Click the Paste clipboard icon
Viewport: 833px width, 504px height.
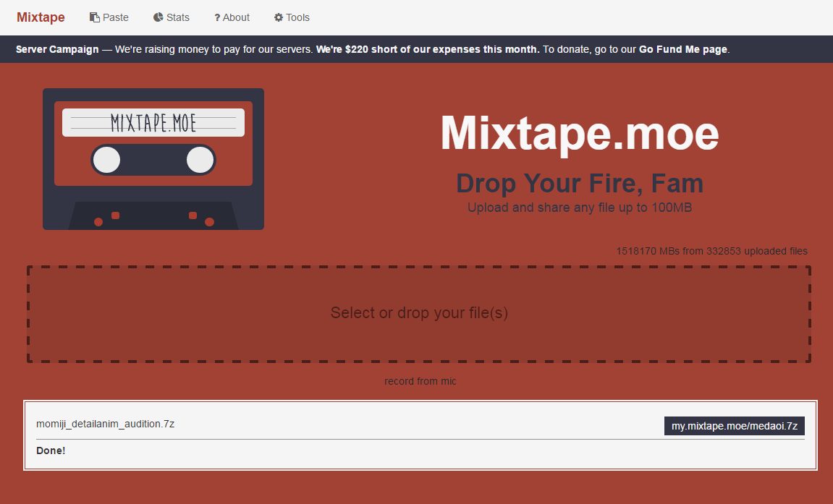95,17
